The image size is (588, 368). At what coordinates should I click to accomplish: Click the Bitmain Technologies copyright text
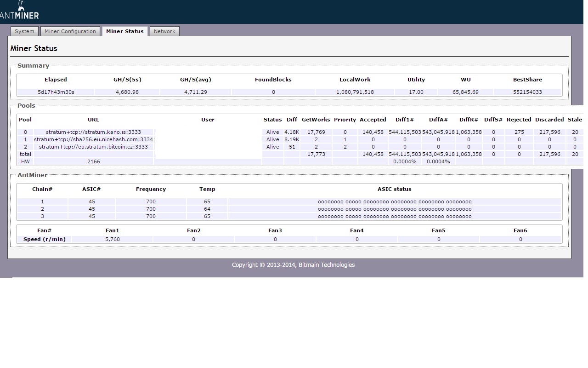coord(293,264)
